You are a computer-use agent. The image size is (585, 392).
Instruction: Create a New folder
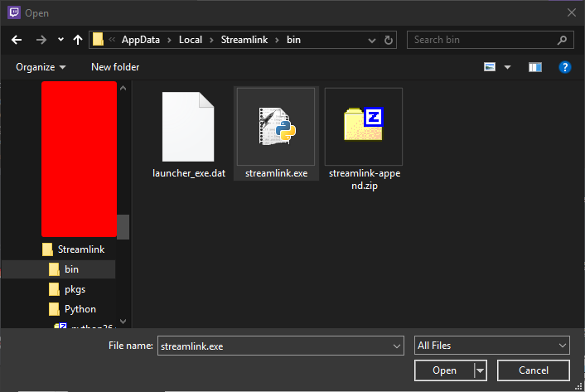pyautogui.click(x=115, y=67)
